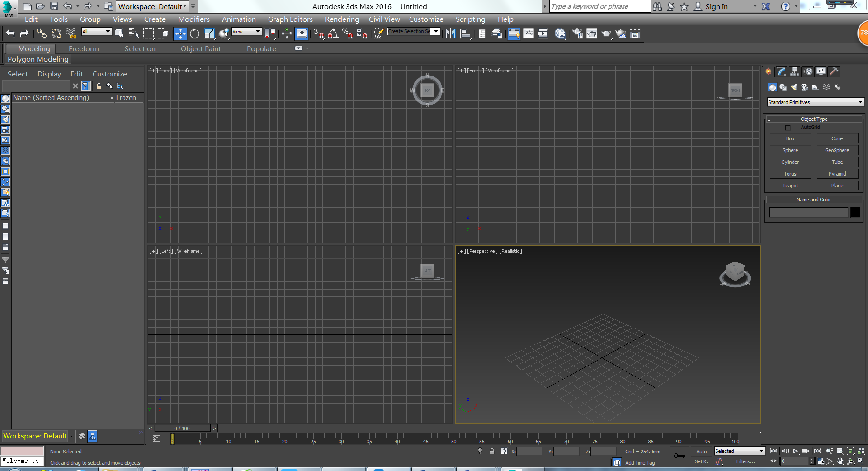Activate the Select and Rotate tool
Screen dimensions: 868x471
194,33
